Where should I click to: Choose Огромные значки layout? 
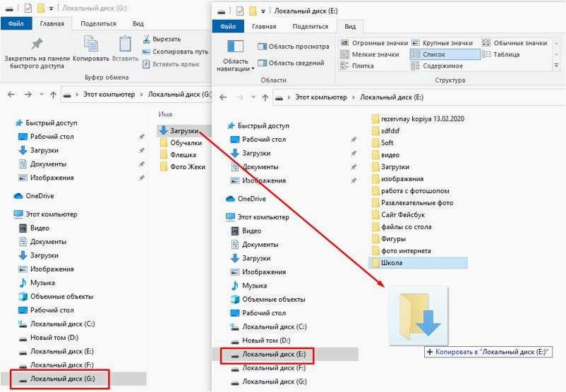[374, 43]
